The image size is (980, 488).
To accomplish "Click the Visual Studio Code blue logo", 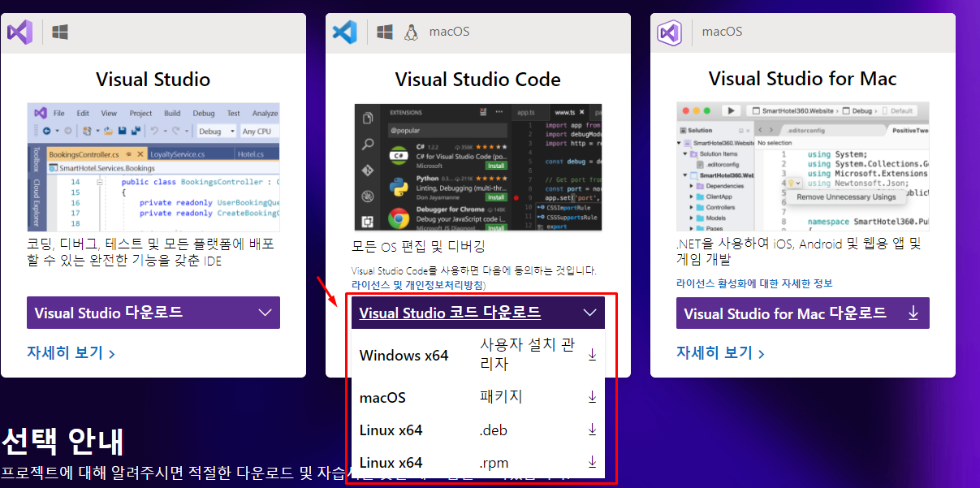I will (344, 32).
